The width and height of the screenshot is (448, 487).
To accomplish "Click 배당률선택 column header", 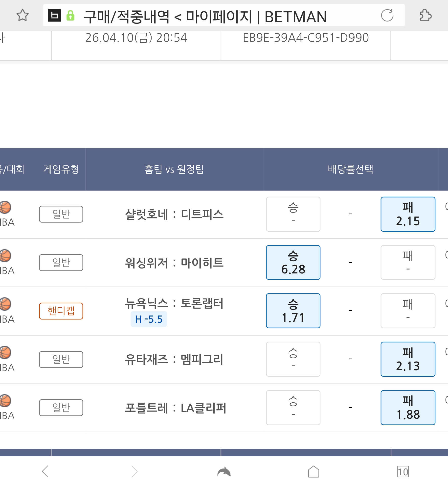I will tap(351, 169).
